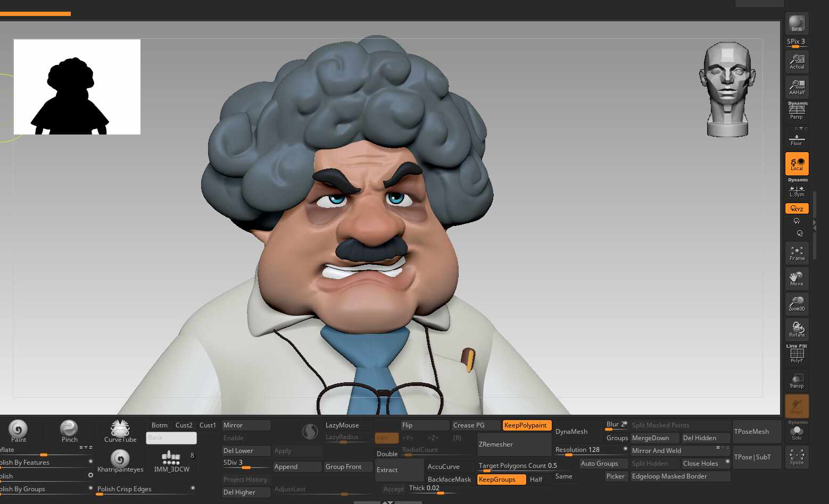Click the Group Front button
The height and width of the screenshot is (504, 829).
(x=349, y=467)
